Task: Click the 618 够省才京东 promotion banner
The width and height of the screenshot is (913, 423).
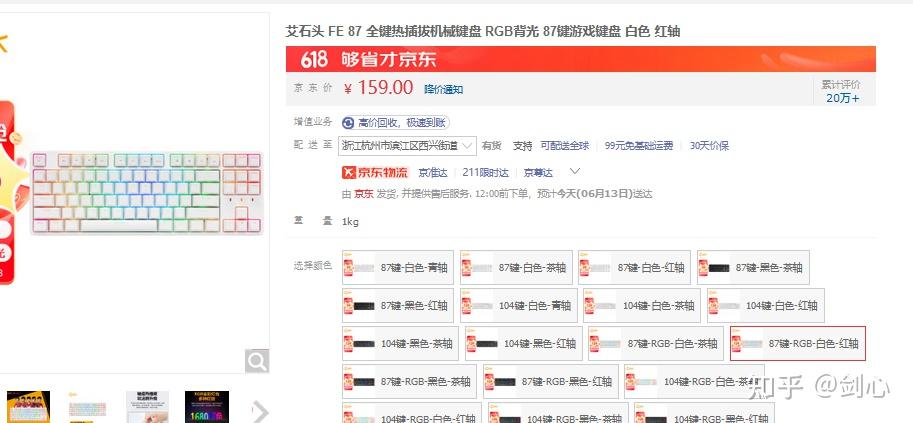Action: point(581,59)
